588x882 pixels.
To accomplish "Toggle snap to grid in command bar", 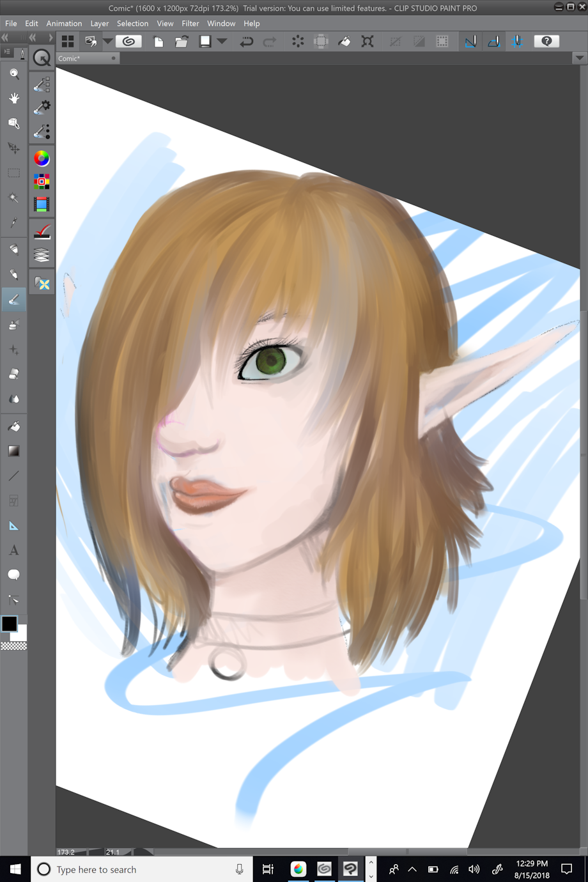I will click(x=517, y=42).
